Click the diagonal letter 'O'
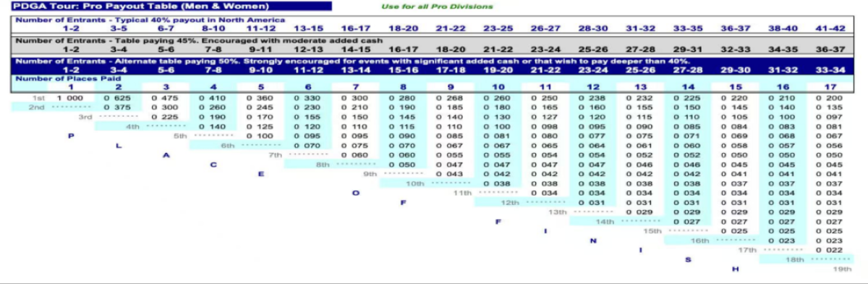 355,193
